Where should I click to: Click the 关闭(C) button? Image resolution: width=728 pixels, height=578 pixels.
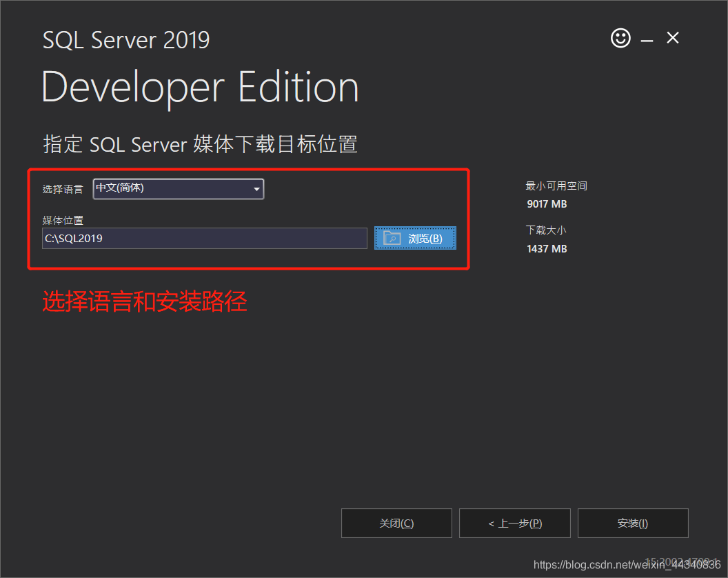(x=396, y=524)
